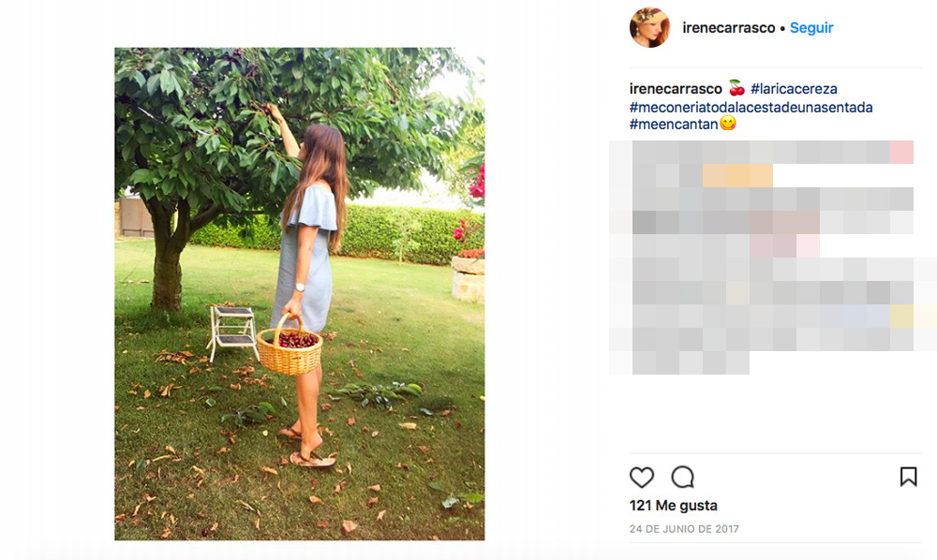Open irenecarrasco profile from the header username
Screen dimensions: 937x560
tap(729, 28)
